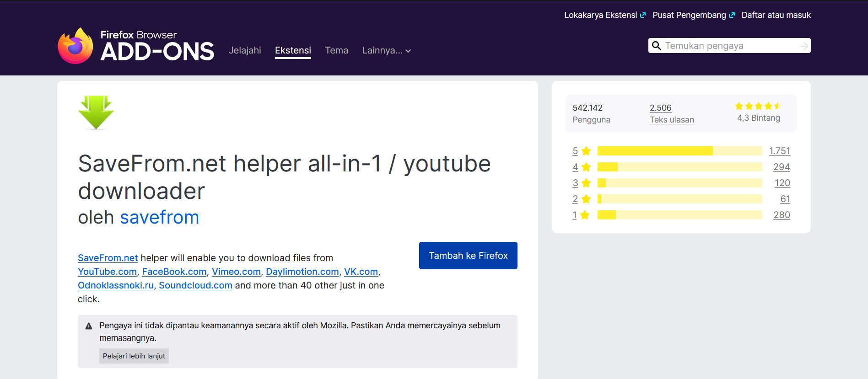The image size is (868, 379).
Task: Open the VK.com link
Action: (x=361, y=272)
